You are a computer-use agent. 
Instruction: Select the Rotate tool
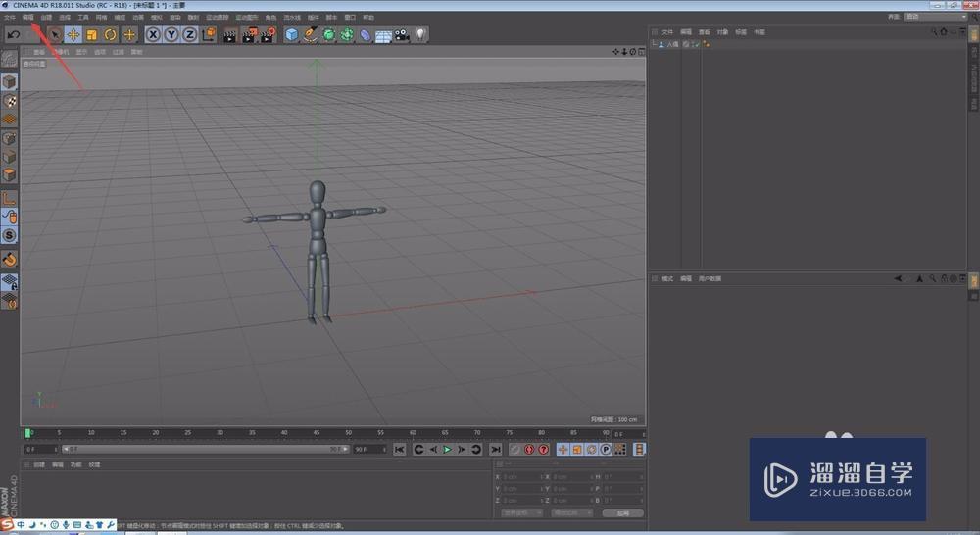click(111, 35)
